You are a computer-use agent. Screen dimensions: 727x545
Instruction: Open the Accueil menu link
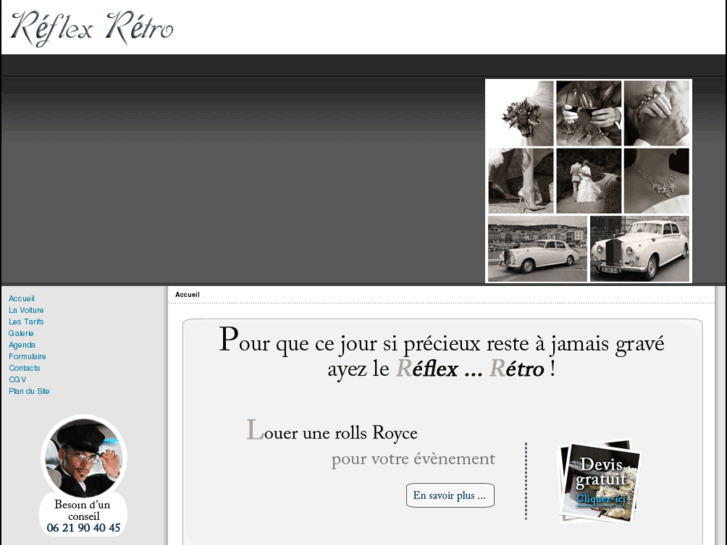21,298
